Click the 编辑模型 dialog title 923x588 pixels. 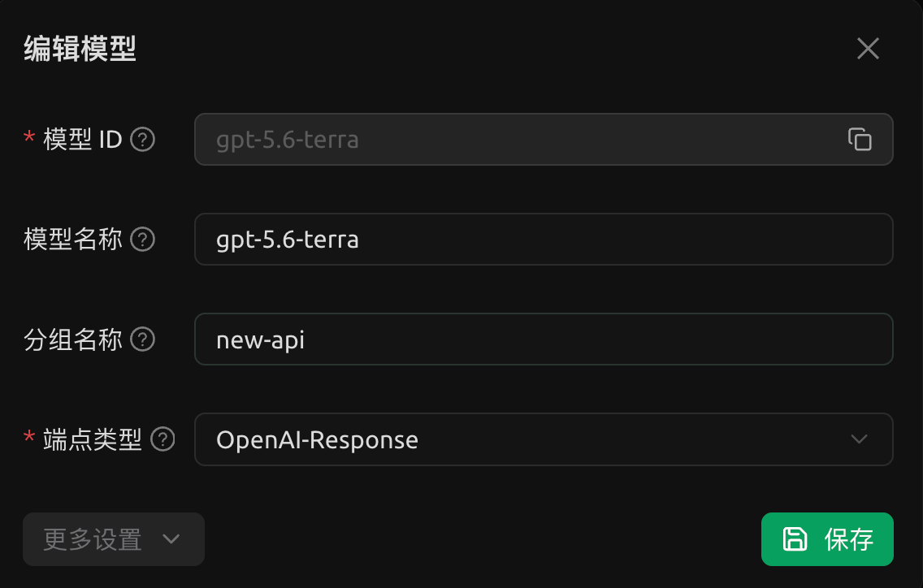coord(80,48)
